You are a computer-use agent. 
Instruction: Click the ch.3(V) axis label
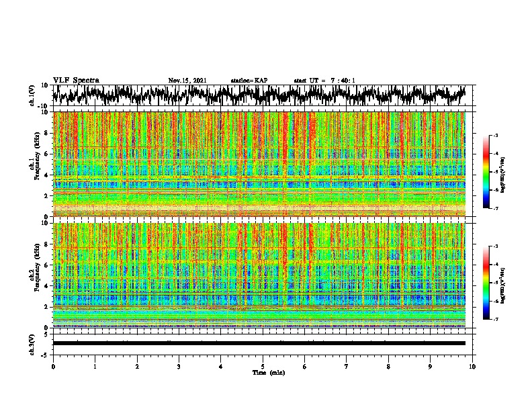point(32,345)
